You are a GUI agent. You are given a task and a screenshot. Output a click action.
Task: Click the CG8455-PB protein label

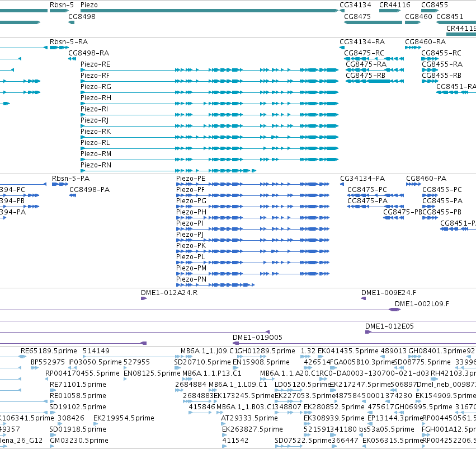click(442, 212)
